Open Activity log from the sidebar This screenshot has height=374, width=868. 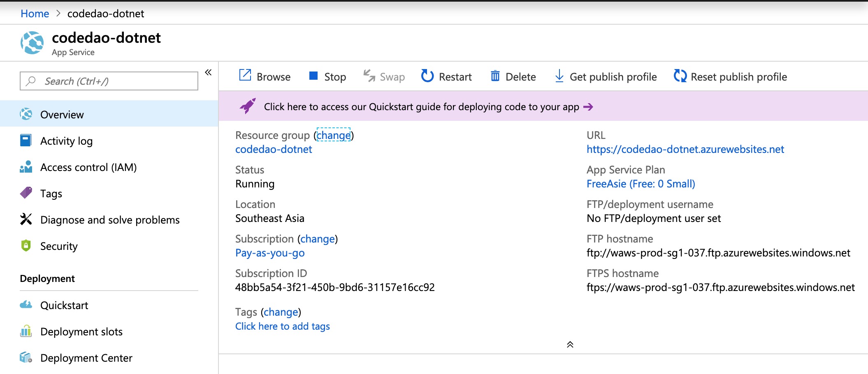coord(66,141)
